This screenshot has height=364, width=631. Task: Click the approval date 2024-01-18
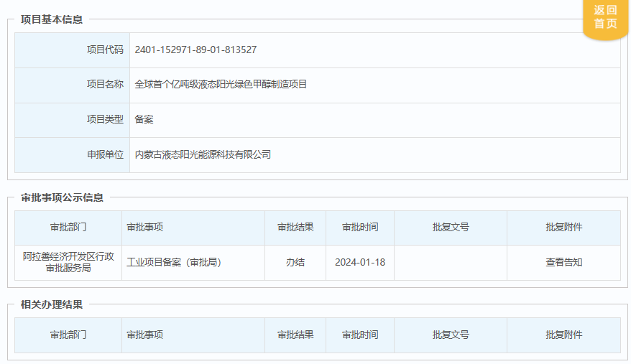tap(359, 262)
